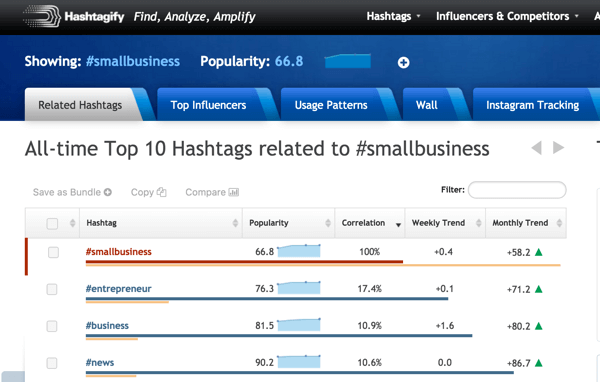Click the Copy button label

point(142,192)
